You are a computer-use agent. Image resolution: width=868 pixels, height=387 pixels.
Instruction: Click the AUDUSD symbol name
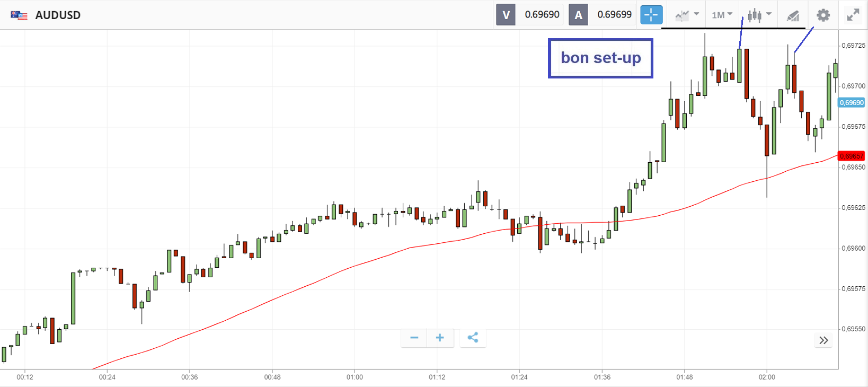click(58, 15)
